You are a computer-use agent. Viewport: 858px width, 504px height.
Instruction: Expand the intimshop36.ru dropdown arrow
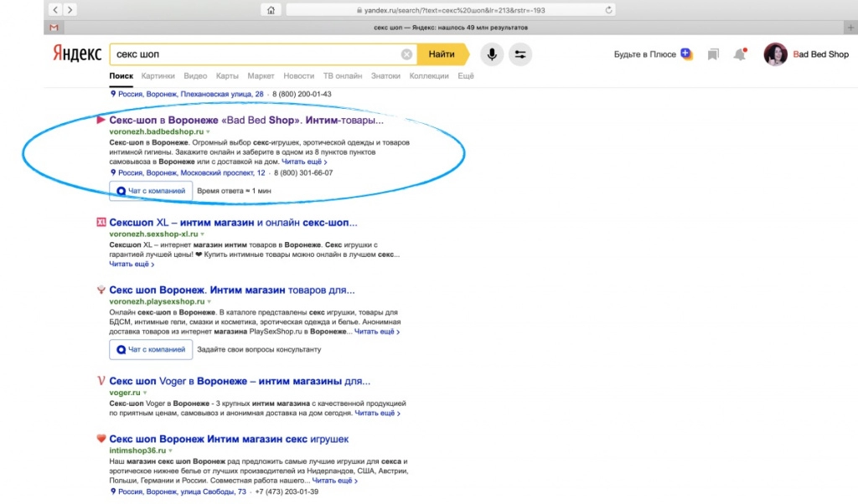pyautogui.click(x=170, y=450)
